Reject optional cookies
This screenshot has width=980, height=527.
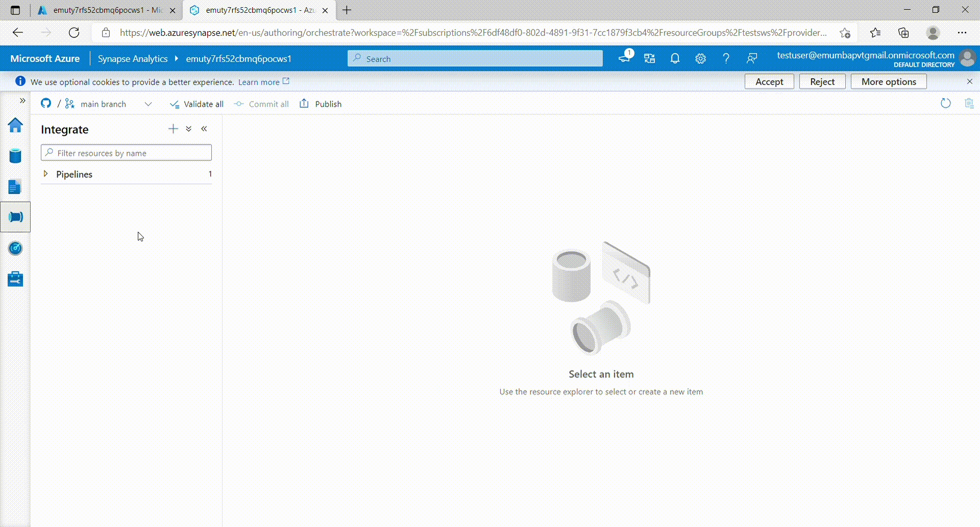[822, 82]
